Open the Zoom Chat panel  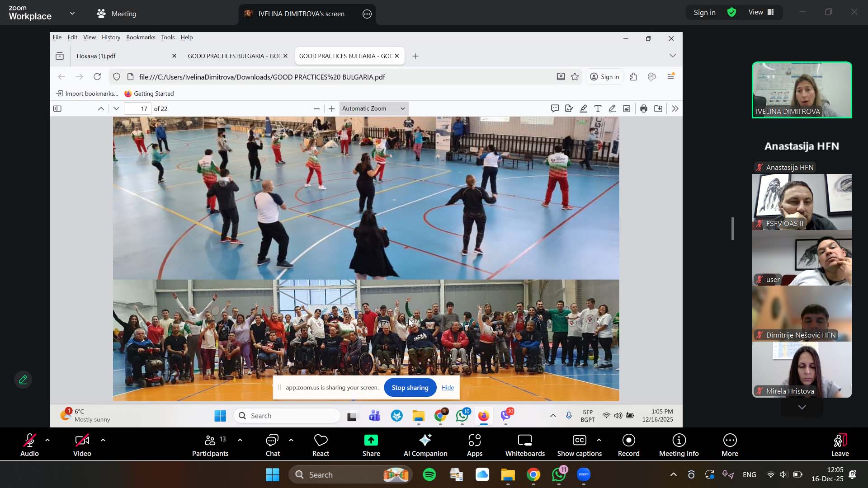click(273, 445)
